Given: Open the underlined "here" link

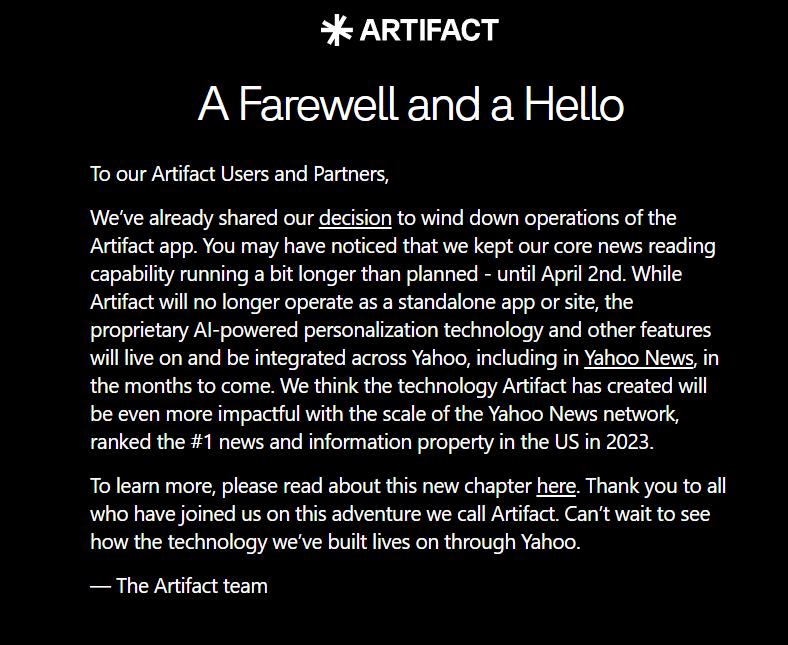Looking at the screenshot, I should pyautogui.click(x=556, y=487).
